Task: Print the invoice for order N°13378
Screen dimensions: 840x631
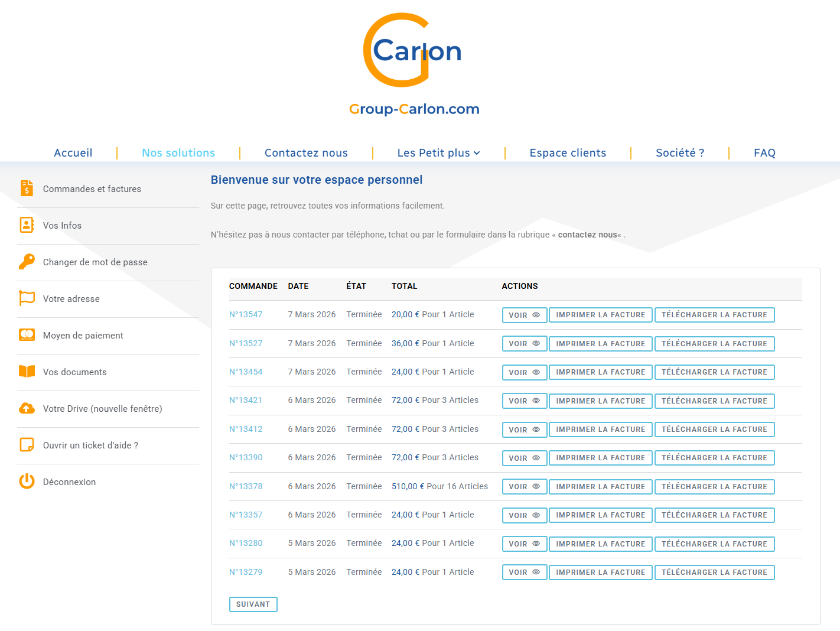Action: pyautogui.click(x=600, y=487)
